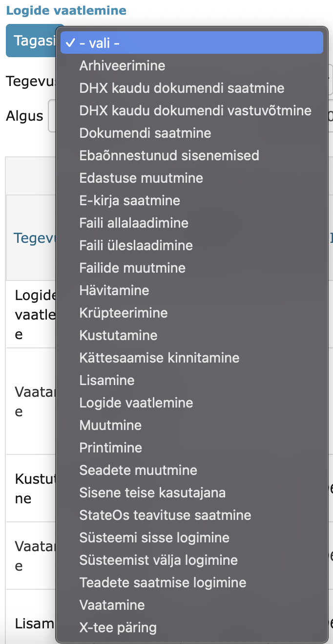Pick "Logide vaatlemine" from the dropdown
Image resolution: width=333 pixels, height=644 pixels.
(x=136, y=402)
